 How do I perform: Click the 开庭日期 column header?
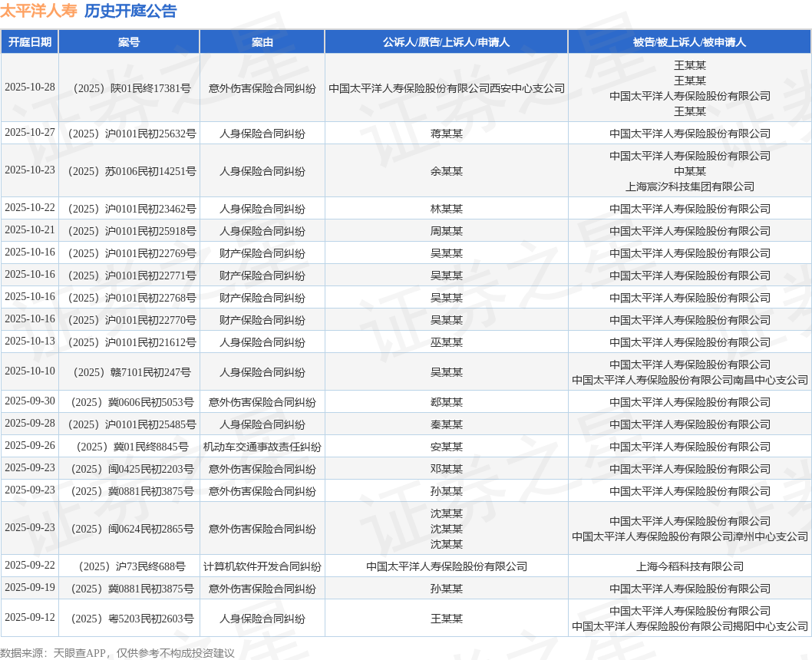click(x=29, y=42)
